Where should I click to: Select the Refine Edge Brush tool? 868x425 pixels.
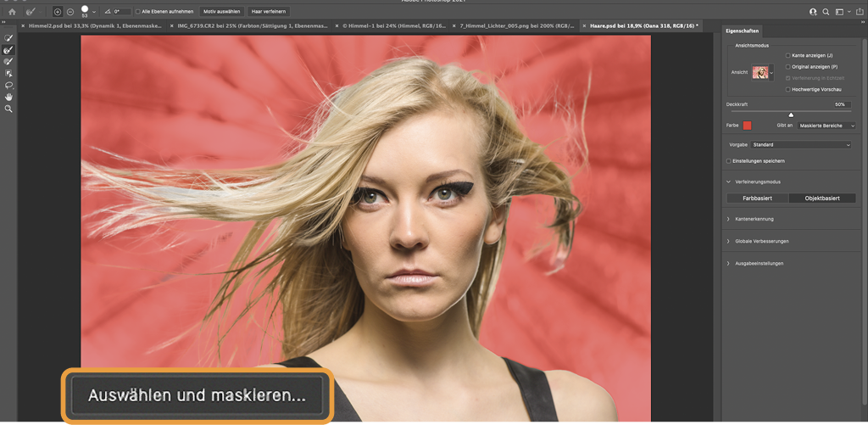(8, 51)
